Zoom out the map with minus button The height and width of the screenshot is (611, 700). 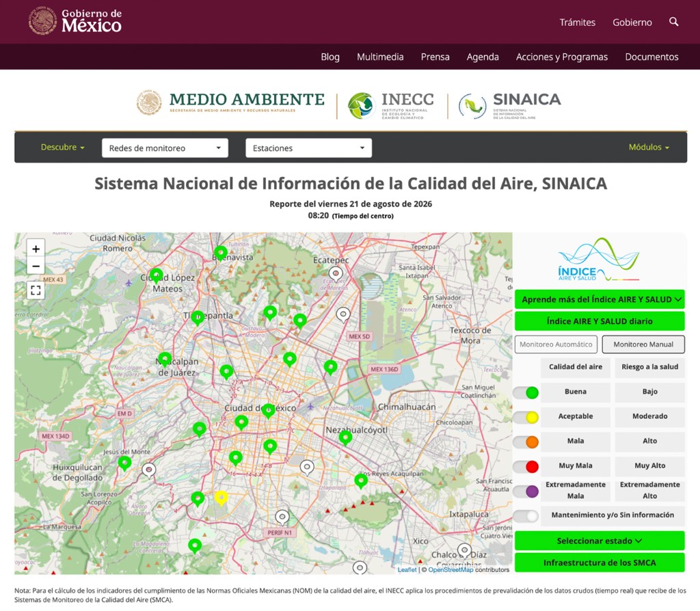(x=36, y=267)
